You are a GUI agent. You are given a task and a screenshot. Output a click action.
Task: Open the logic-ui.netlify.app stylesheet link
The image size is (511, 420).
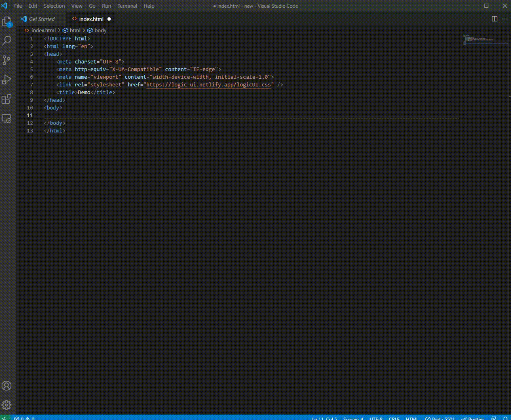(209, 85)
